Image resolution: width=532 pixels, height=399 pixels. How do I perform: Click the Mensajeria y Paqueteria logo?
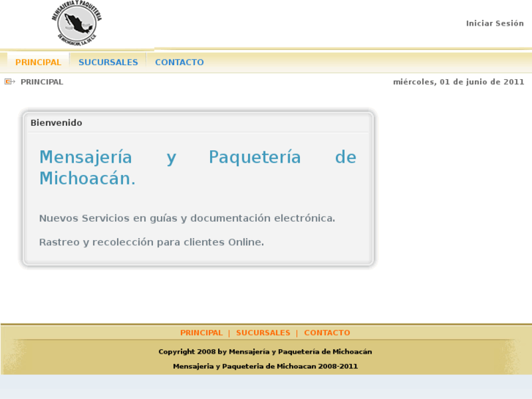tap(77, 23)
